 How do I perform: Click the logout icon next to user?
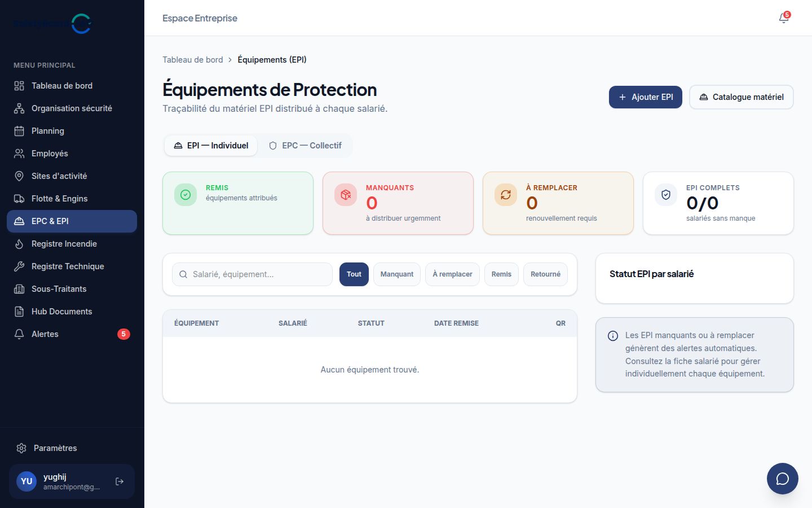(120, 481)
